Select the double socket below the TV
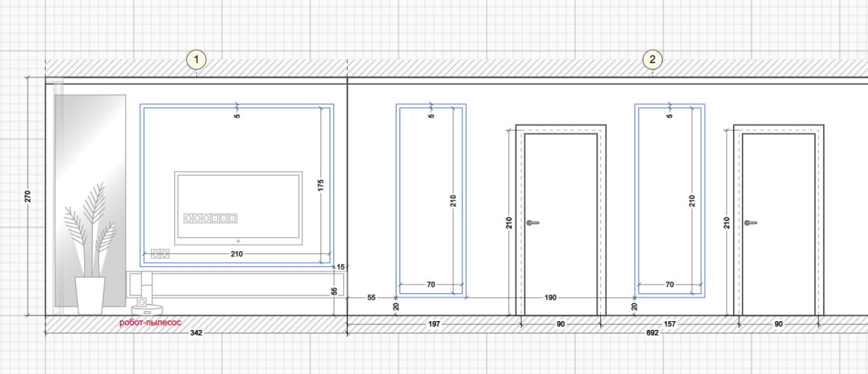 (x=159, y=254)
